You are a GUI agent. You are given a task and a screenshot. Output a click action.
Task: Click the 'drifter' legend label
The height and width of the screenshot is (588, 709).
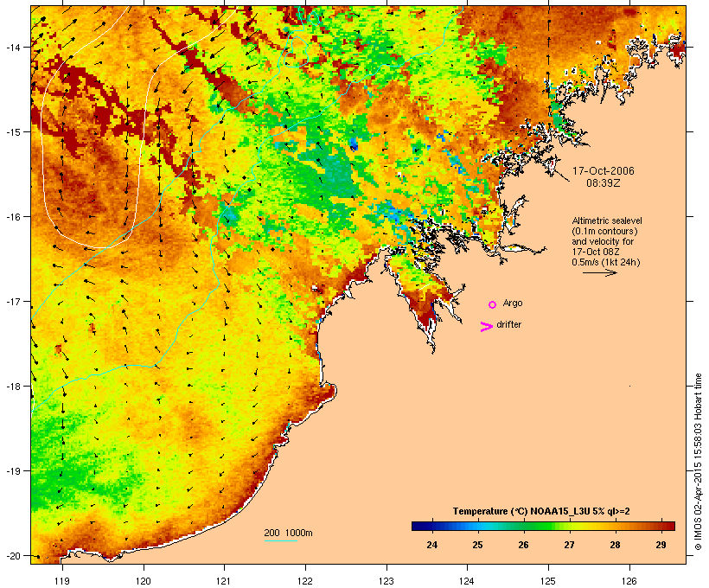click(508, 324)
